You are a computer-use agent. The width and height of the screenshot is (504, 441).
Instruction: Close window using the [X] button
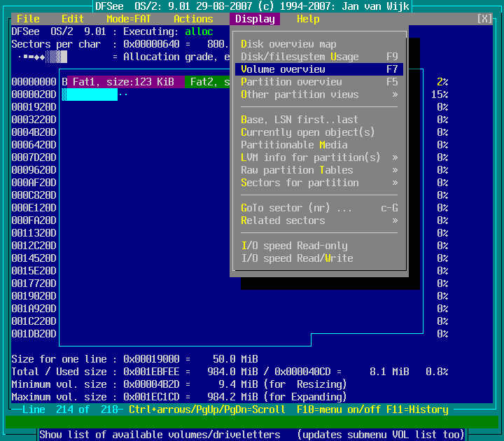[x=484, y=19]
